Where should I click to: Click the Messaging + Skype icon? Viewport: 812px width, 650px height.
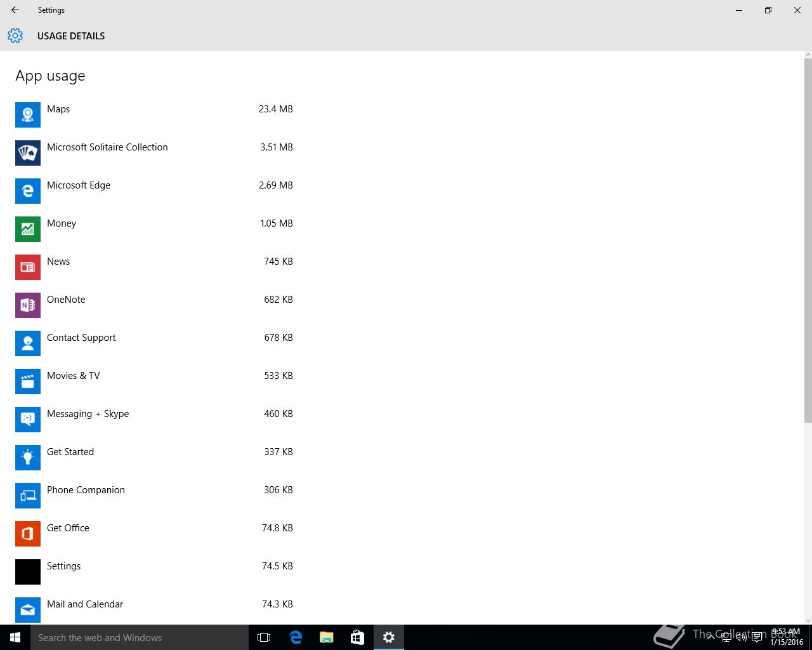point(28,419)
